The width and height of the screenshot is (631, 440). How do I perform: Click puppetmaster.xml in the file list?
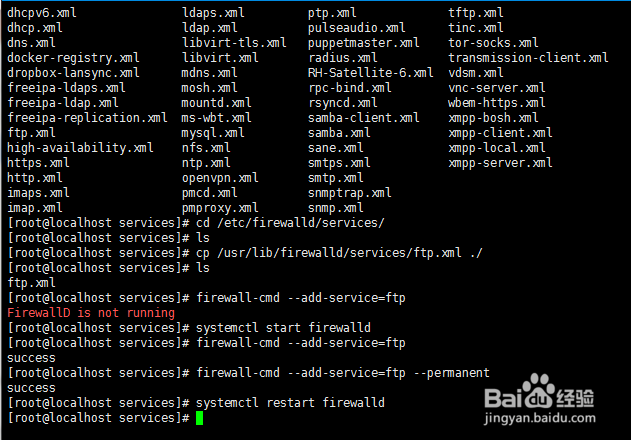pyautogui.click(x=363, y=43)
